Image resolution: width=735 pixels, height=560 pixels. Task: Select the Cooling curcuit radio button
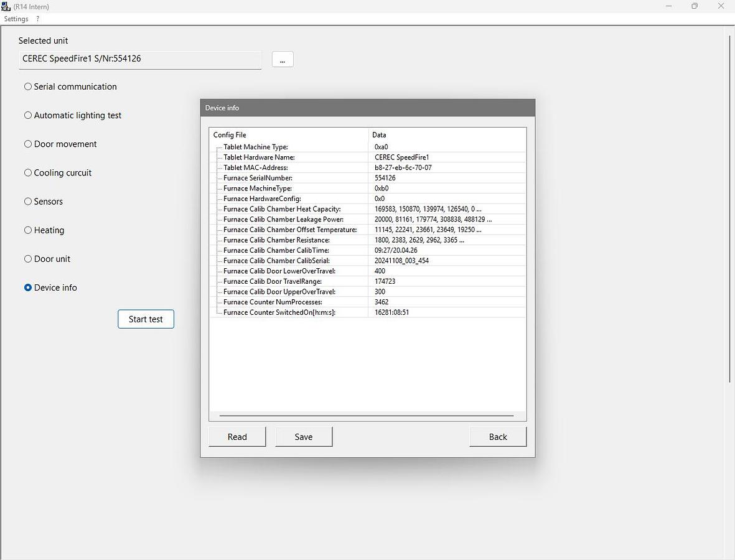28,172
